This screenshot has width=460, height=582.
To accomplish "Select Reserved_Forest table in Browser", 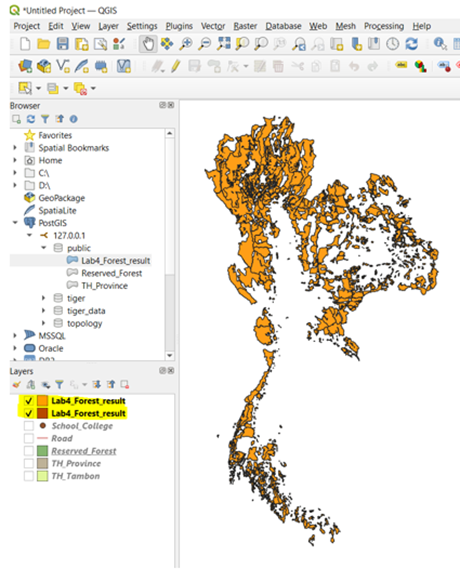I will coord(112,273).
